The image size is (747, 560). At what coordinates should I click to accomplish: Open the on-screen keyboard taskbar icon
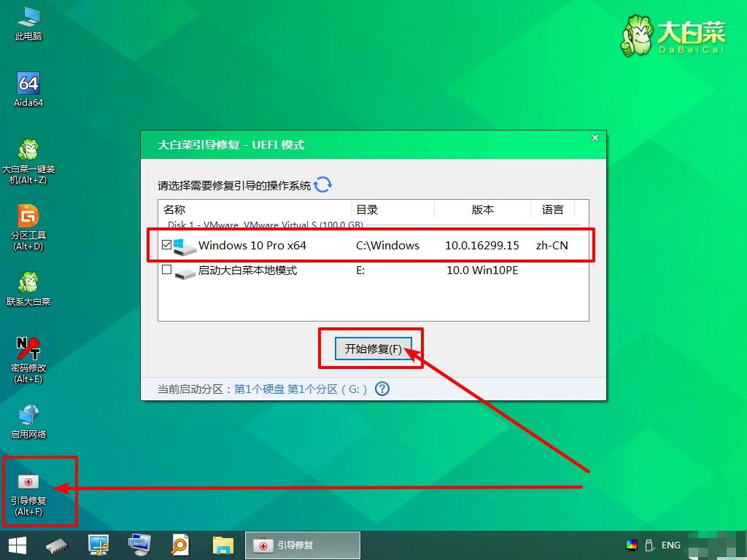pyautogui.click(x=139, y=545)
